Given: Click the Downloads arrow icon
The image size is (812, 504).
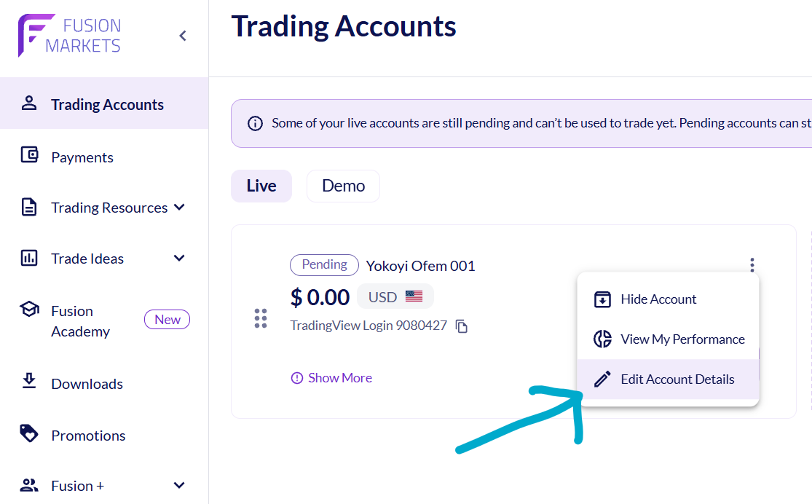Looking at the screenshot, I should coord(29,381).
